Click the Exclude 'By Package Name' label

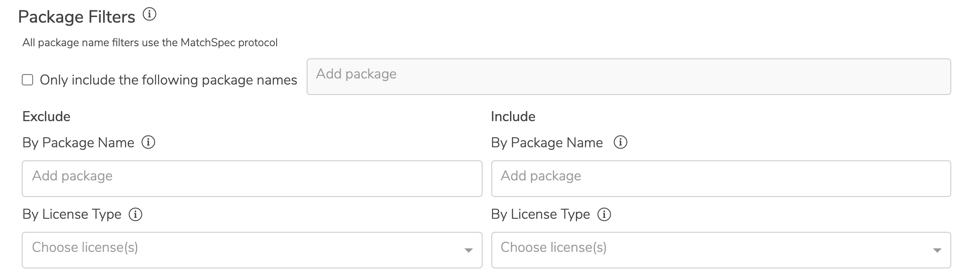pyautogui.click(x=78, y=143)
